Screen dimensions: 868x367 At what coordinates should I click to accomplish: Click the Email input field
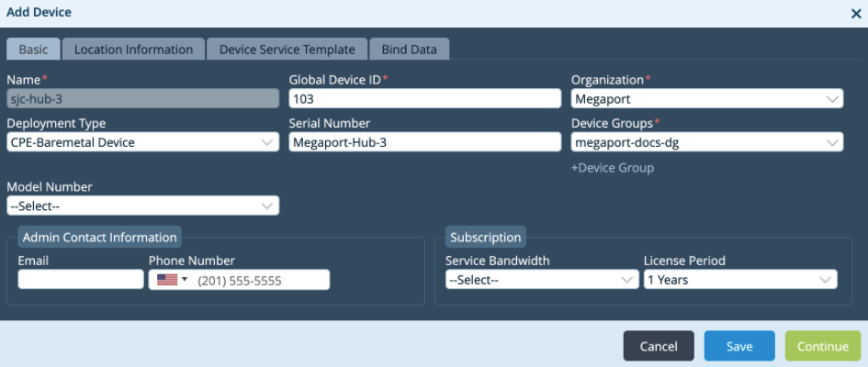[81, 280]
